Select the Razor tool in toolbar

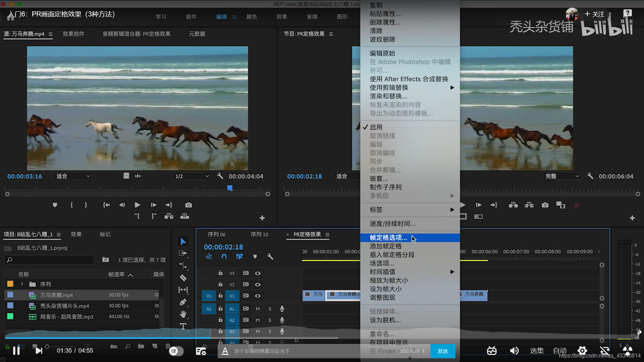(x=183, y=278)
